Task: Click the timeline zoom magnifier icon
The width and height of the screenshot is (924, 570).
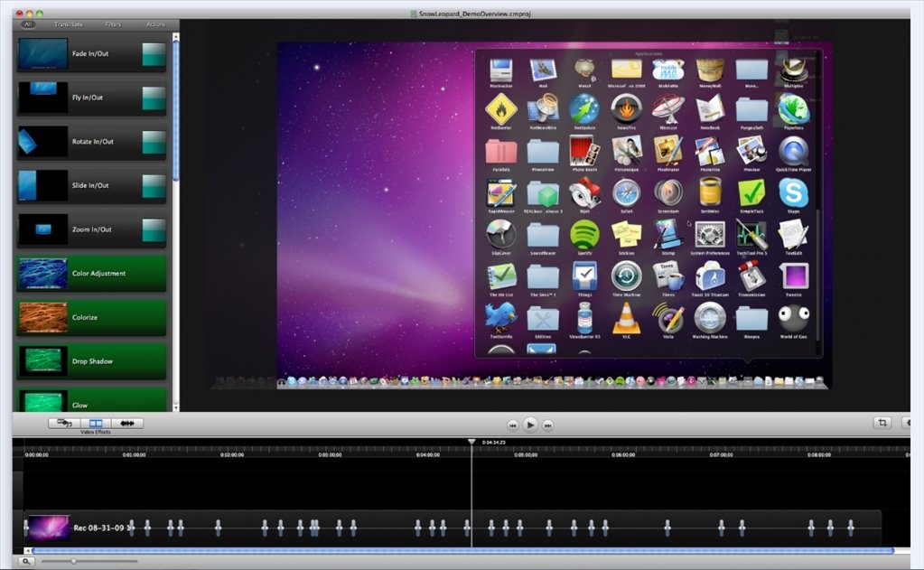Action: coord(26,561)
